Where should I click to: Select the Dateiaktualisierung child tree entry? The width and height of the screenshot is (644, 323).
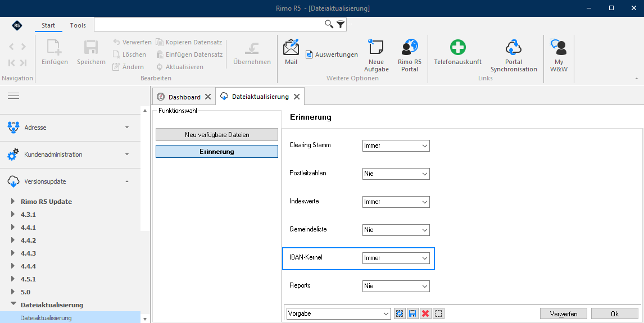coord(70,318)
